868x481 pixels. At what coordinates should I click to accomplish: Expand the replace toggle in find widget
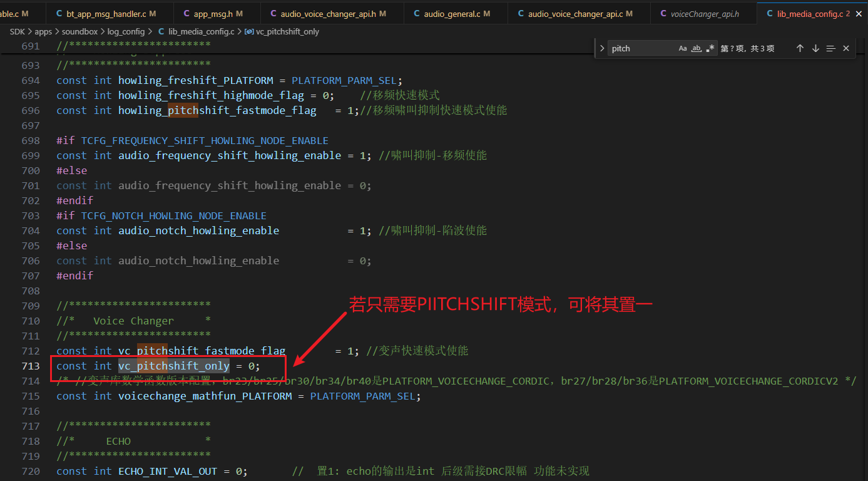point(602,48)
